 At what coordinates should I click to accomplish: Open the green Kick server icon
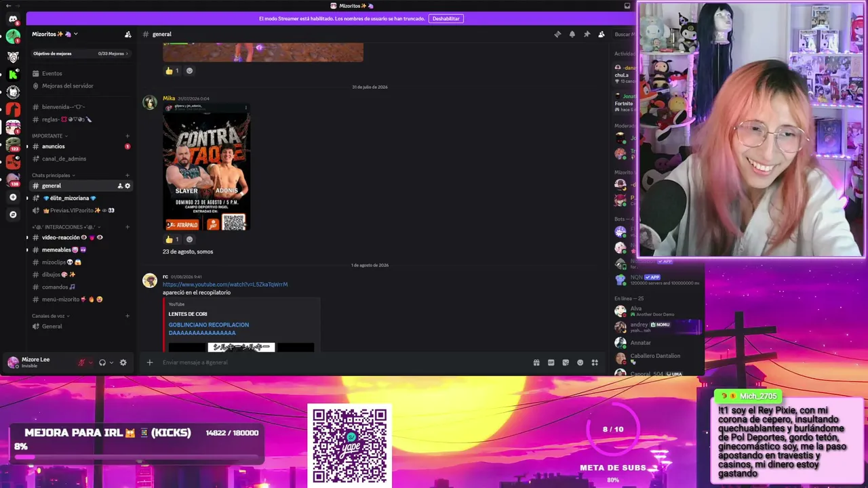click(x=13, y=75)
